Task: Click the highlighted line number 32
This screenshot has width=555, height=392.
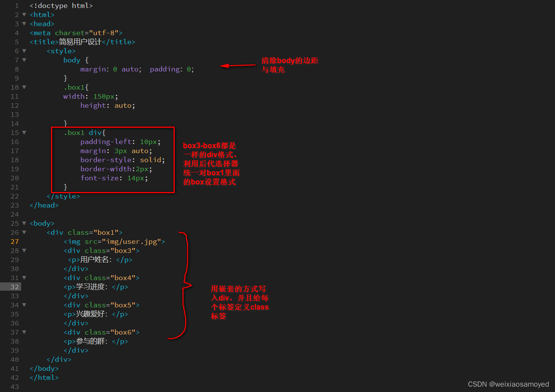Action: click(x=15, y=287)
